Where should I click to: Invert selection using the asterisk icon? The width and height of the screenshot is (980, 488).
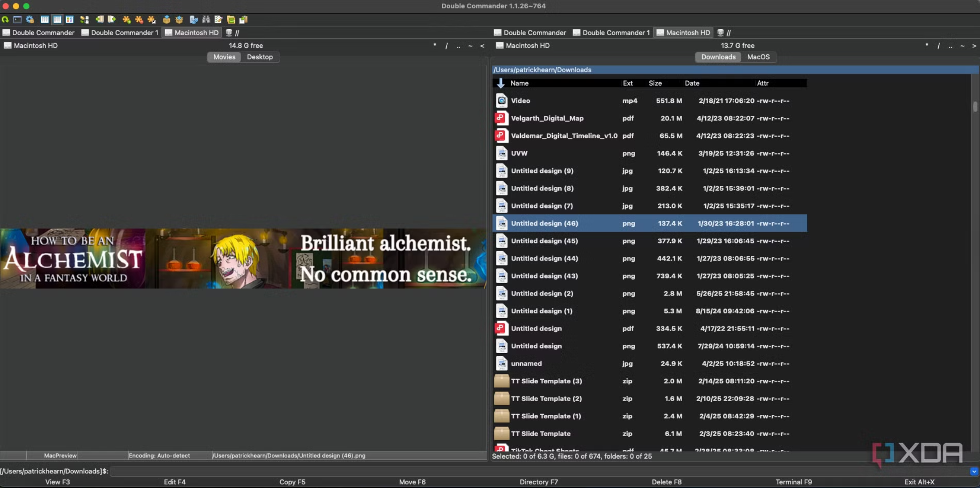pos(152,20)
